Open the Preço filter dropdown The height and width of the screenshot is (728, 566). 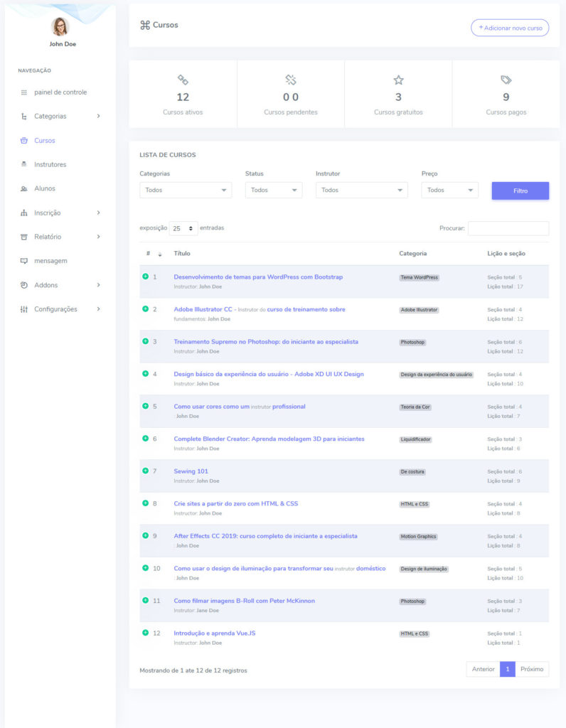point(449,191)
